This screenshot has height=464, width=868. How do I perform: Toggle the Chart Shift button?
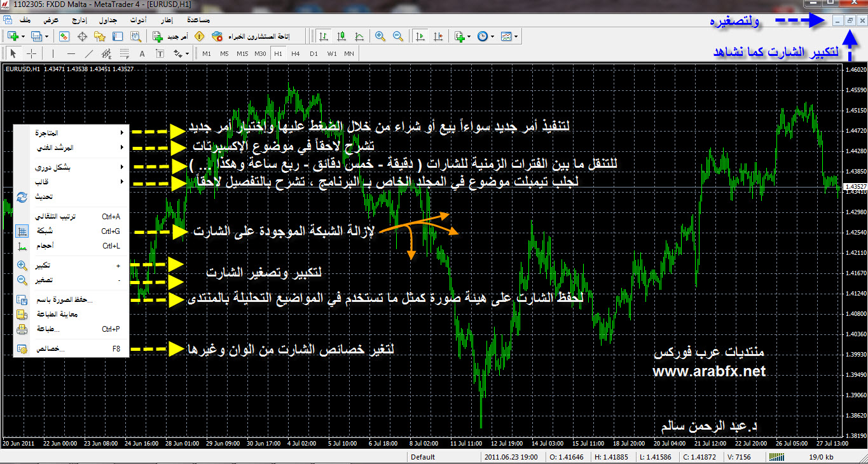tap(437, 36)
